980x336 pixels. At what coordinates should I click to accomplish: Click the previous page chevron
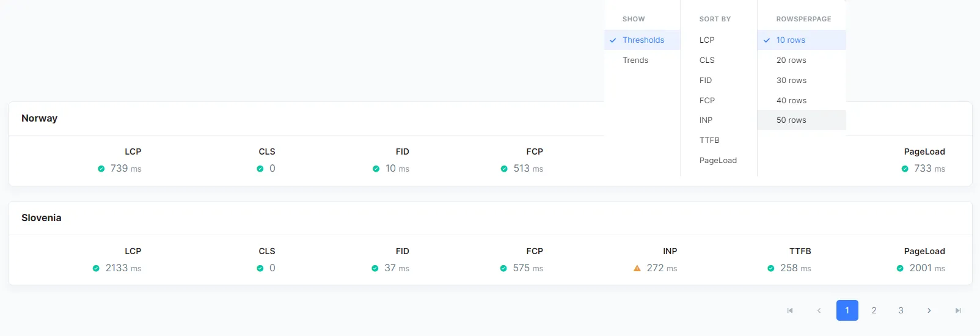pyautogui.click(x=819, y=311)
